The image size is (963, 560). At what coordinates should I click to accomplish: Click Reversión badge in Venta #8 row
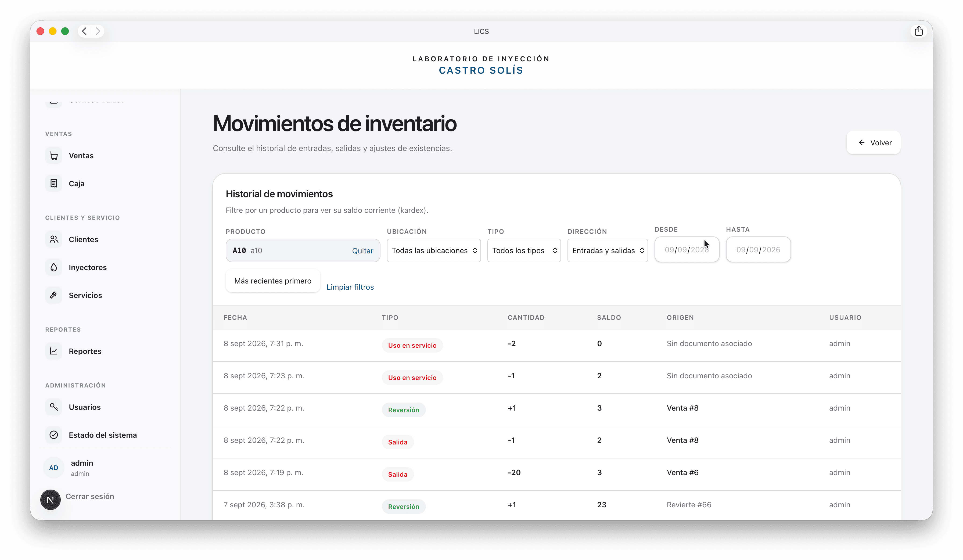coord(404,410)
